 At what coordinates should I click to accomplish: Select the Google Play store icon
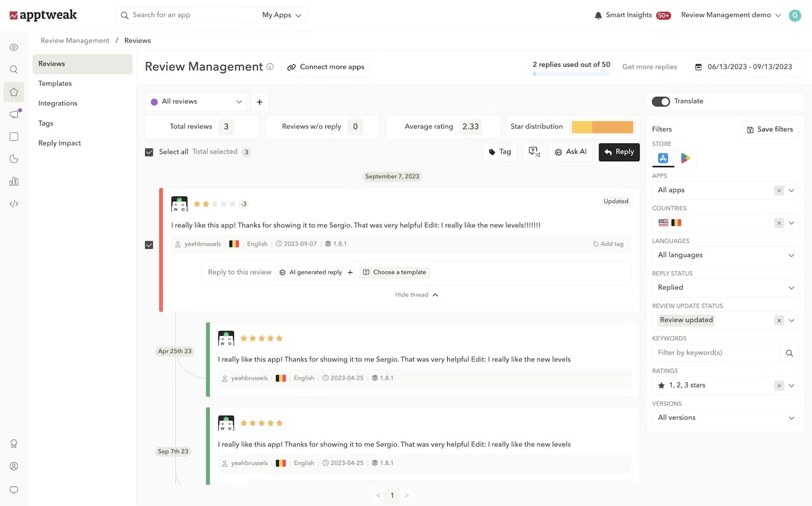pyautogui.click(x=685, y=158)
